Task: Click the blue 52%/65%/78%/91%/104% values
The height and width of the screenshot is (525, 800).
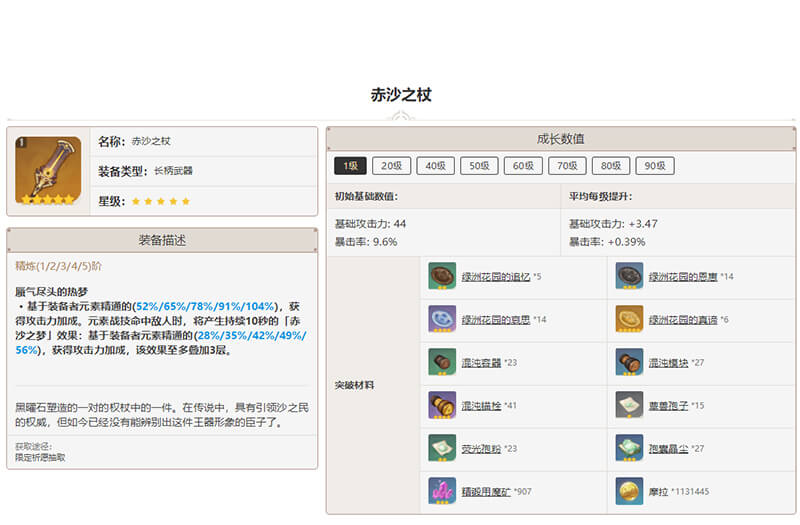Action: coord(206,306)
